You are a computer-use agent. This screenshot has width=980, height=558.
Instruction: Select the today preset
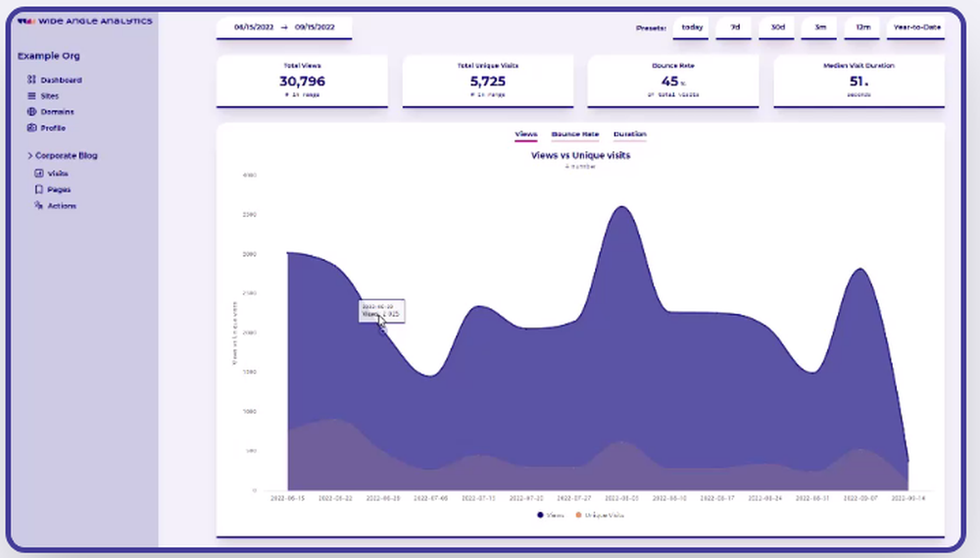691,27
